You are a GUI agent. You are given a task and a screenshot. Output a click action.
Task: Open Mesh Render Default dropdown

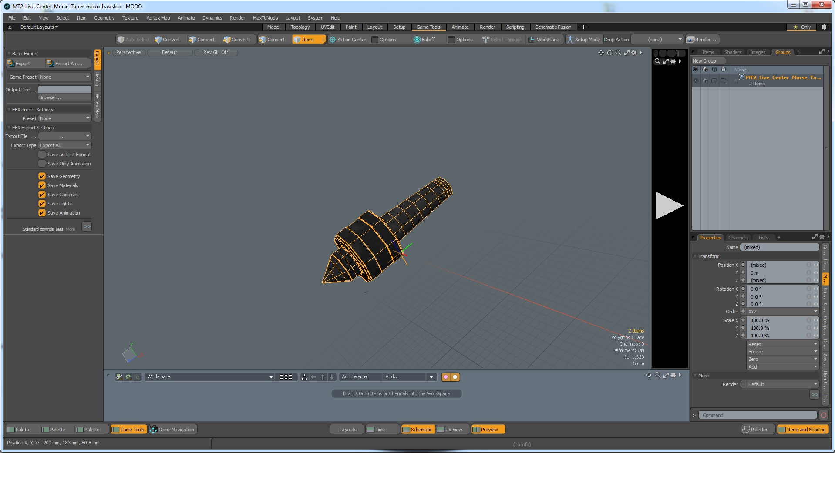click(783, 384)
